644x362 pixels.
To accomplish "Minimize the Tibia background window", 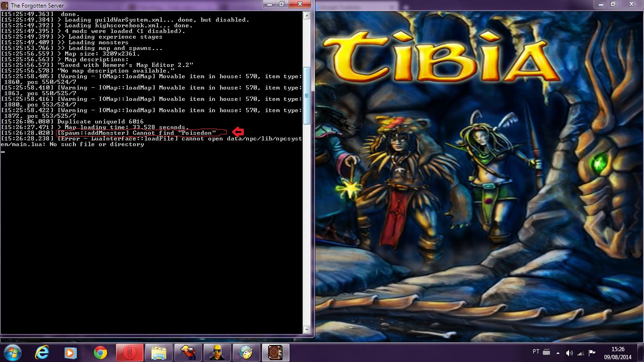I will click(602, 4).
